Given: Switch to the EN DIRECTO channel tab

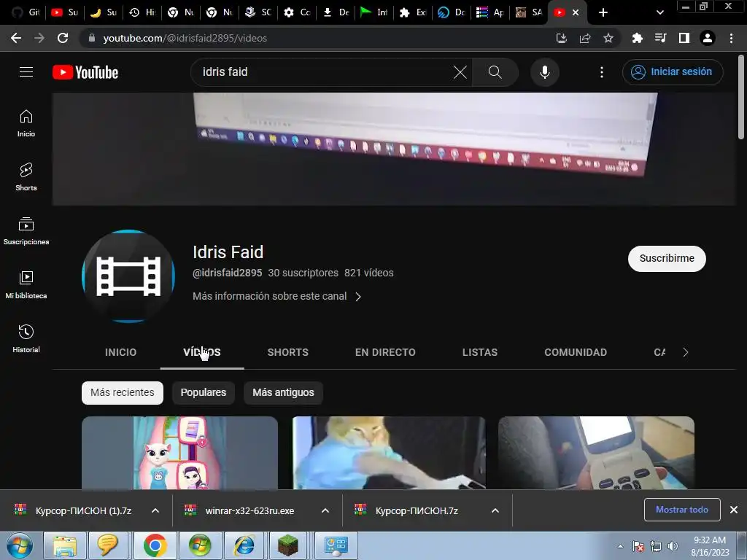Looking at the screenshot, I should (385, 352).
